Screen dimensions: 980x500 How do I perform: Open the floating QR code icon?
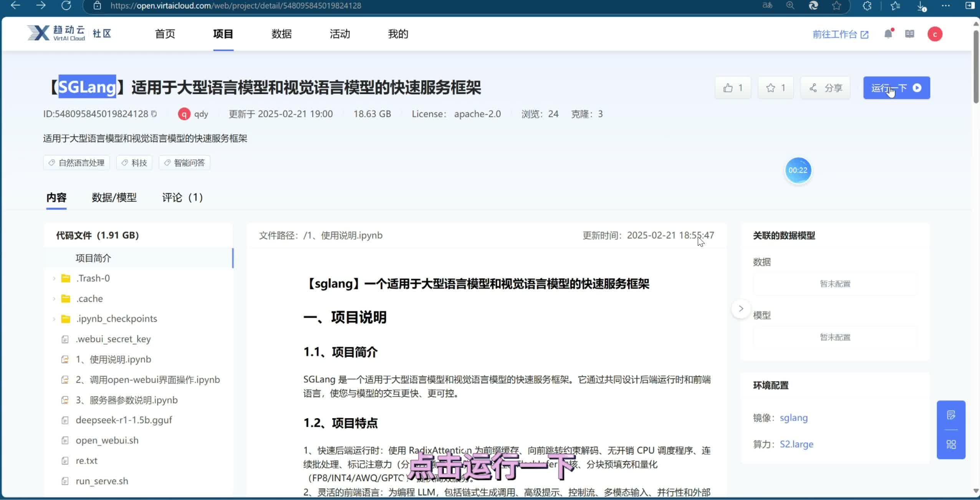tap(951, 445)
